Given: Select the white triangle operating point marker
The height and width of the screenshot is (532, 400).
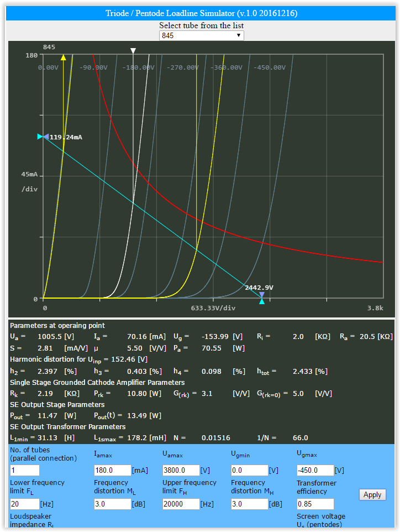Looking at the screenshot, I should [x=133, y=50].
